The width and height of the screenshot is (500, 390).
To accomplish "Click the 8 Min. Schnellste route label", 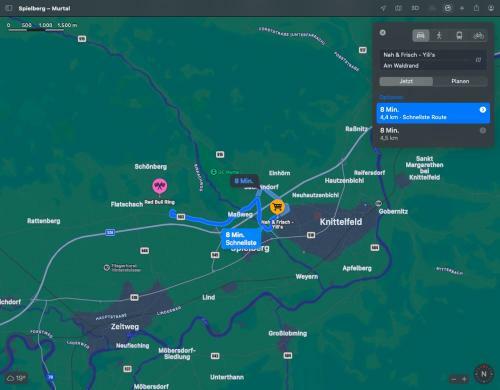I will pos(241,239).
